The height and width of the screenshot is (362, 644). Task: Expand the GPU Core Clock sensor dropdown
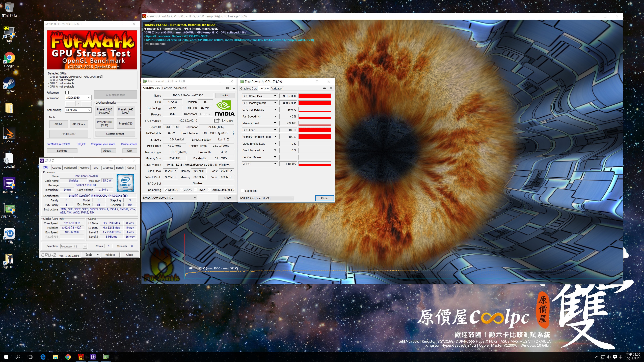coord(275,96)
